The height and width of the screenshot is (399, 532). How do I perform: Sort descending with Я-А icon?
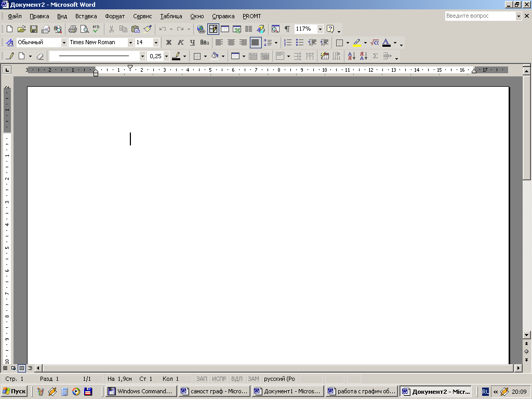click(363, 56)
